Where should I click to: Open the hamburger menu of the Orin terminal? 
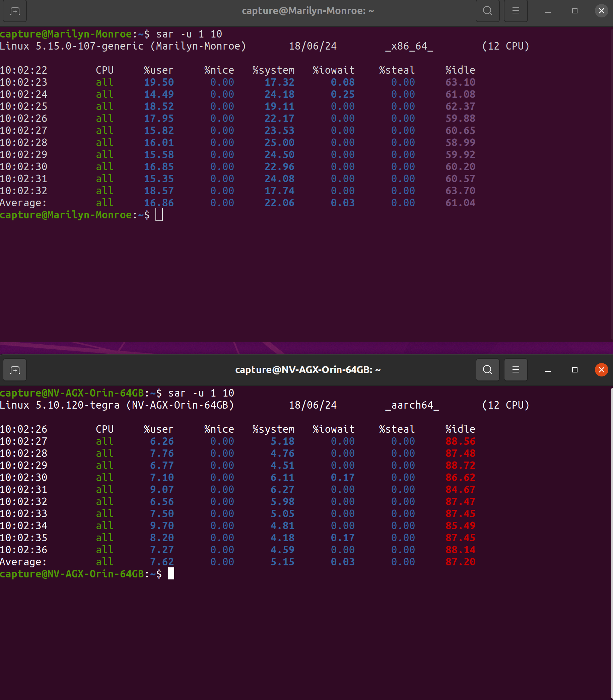click(516, 370)
